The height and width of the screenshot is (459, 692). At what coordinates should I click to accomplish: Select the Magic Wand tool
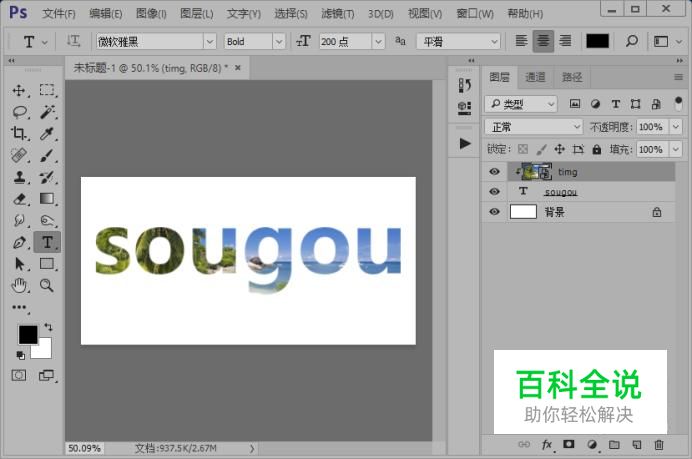point(47,112)
